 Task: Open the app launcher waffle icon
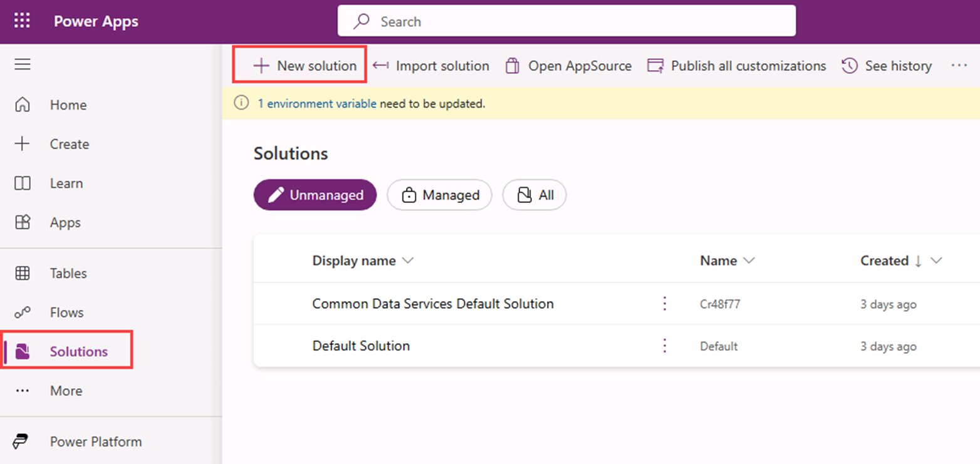point(22,21)
